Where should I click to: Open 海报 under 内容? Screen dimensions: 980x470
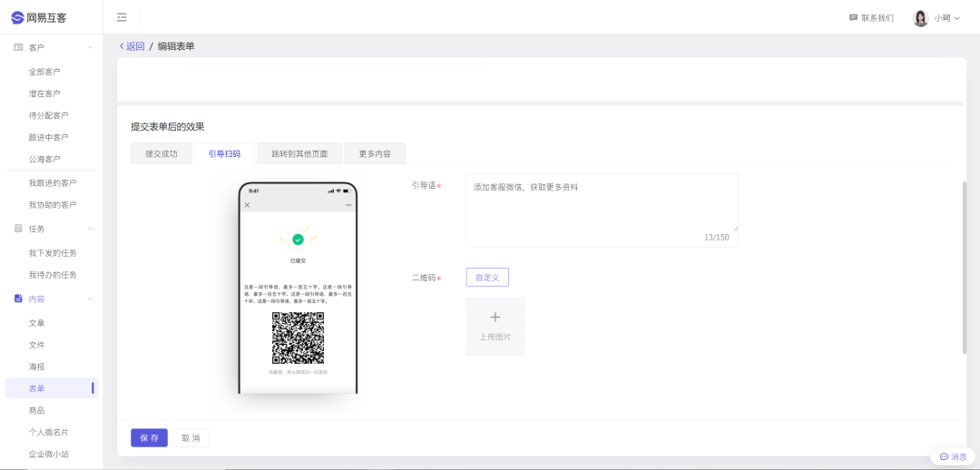point(37,367)
